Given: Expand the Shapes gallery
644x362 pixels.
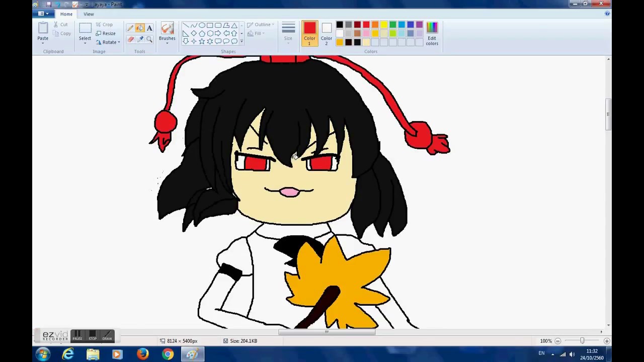Looking at the screenshot, I should (x=242, y=41).
